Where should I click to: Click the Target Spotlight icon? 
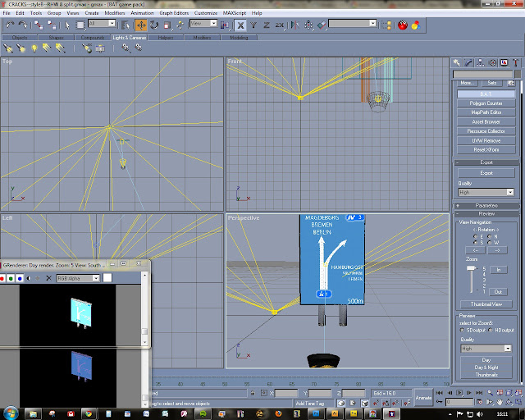[8, 48]
